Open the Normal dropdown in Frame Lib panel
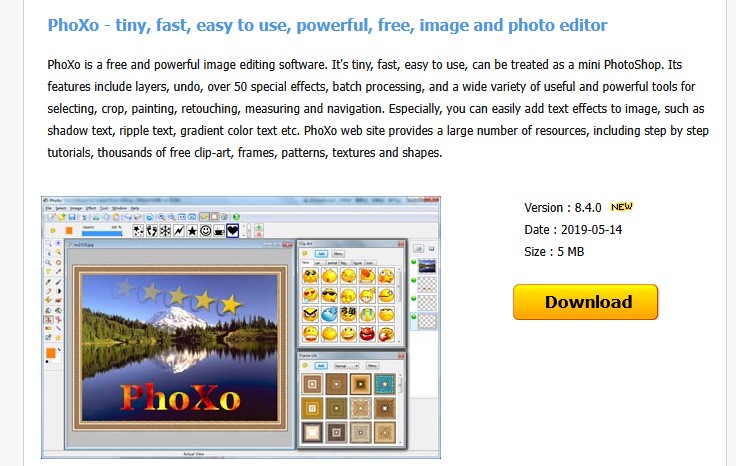 pyautogui.click(x=346, y=366)
